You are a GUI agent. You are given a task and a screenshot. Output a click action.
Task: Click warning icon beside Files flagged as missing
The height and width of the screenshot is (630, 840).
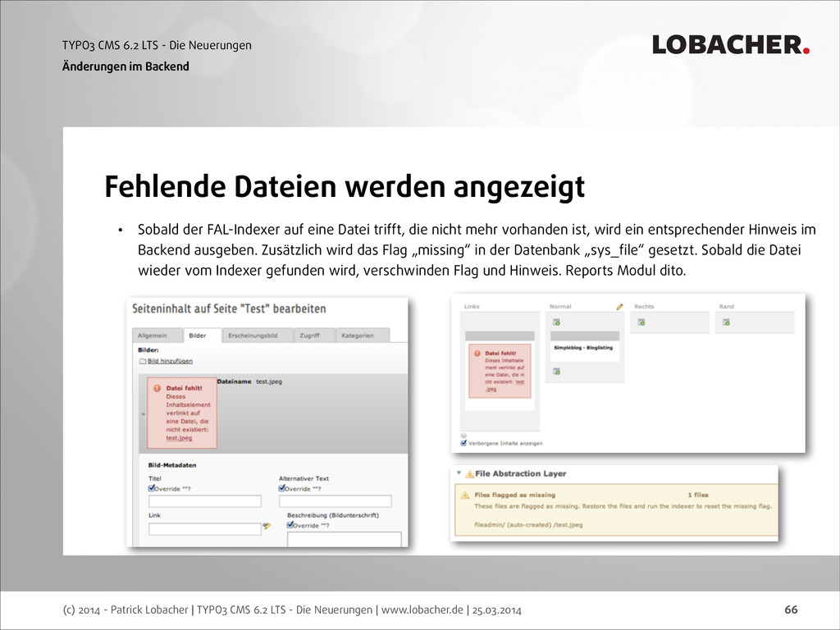click(465, 495)
